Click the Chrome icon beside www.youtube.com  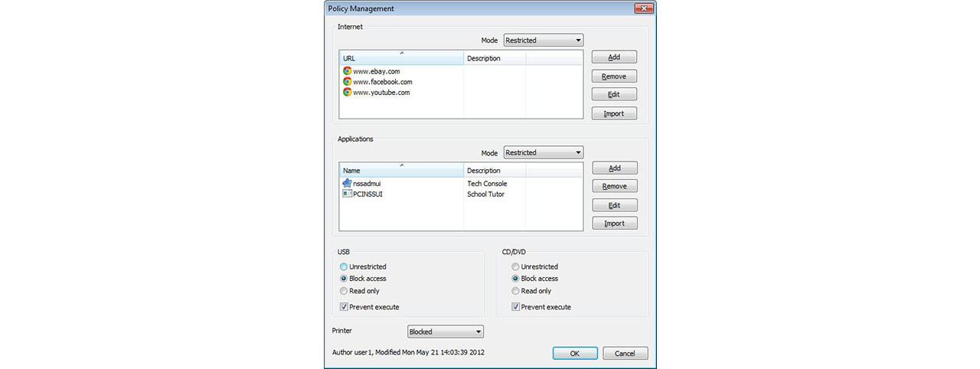347,93
